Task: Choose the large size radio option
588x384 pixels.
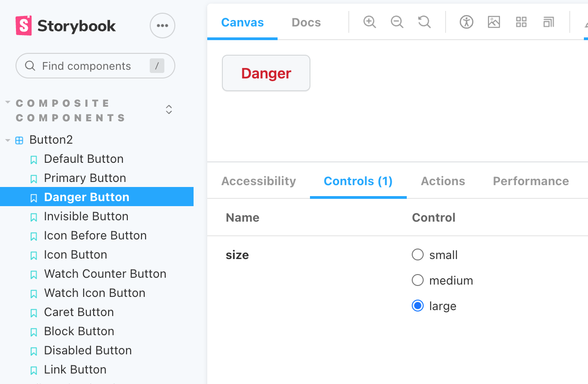Action: pos(418,306)
